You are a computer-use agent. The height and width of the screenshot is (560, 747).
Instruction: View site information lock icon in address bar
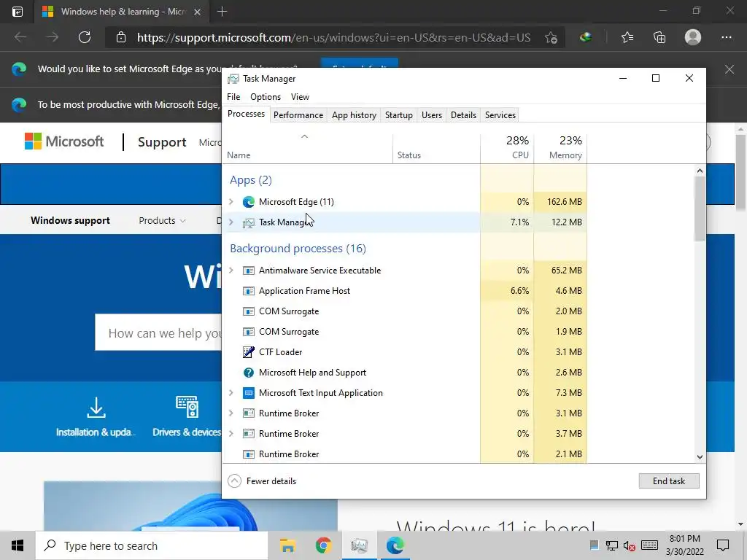tap(121, 37)
